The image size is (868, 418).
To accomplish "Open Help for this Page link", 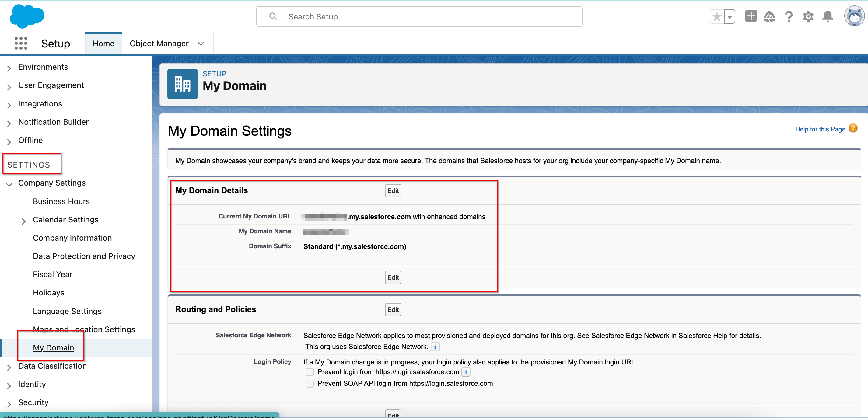I will [820, 129].
